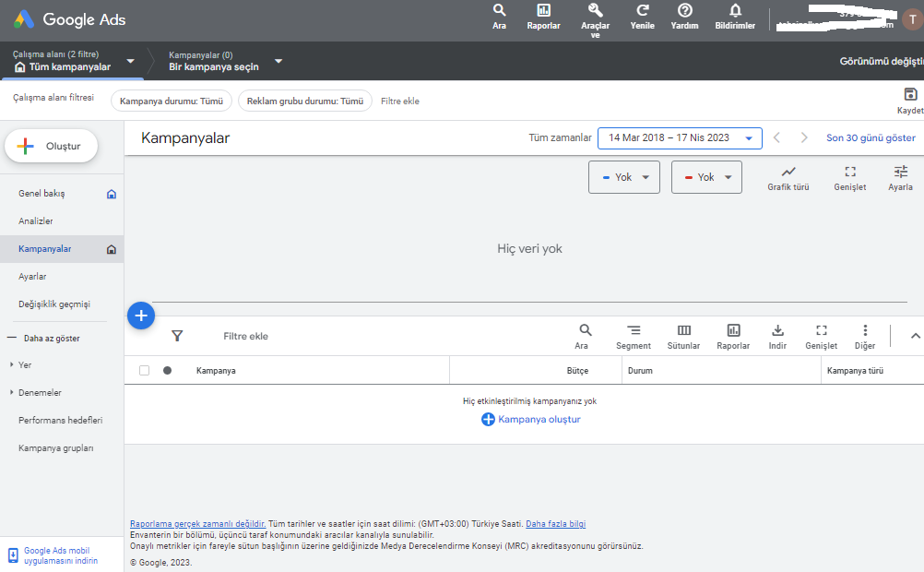Click Google Ads mobil uygulamasını indirin link

(x=61, y=555)
